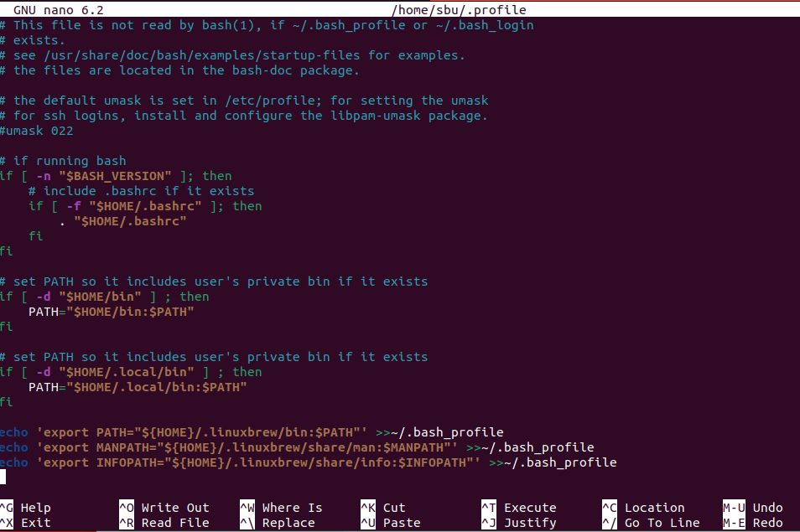Click the /home/sbu/.profile filename in title bar
The width and height of the screenshot is (800, 532).
pyautogui.click(x=459, y=10)
